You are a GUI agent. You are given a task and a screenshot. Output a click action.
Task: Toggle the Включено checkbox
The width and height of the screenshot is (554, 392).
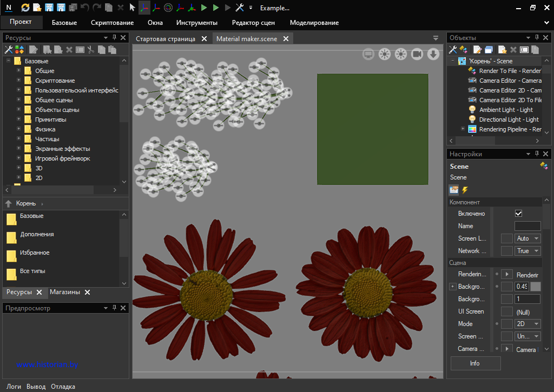518,214
